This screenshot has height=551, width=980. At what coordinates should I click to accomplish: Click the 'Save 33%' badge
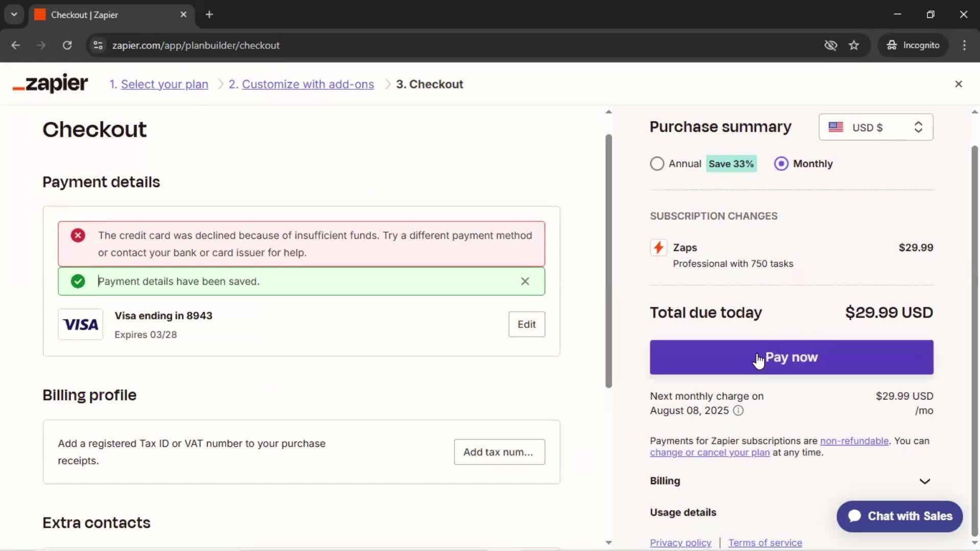[731, 164]
